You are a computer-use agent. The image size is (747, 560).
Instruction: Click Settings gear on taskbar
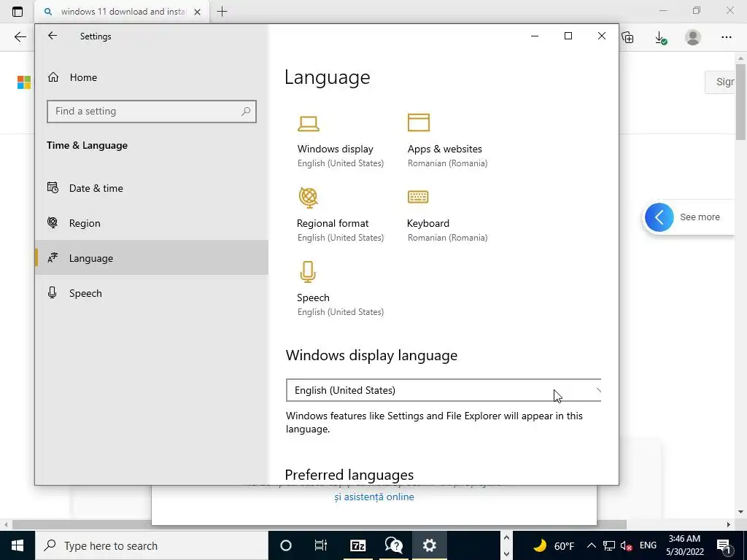(x=429, y=545)
